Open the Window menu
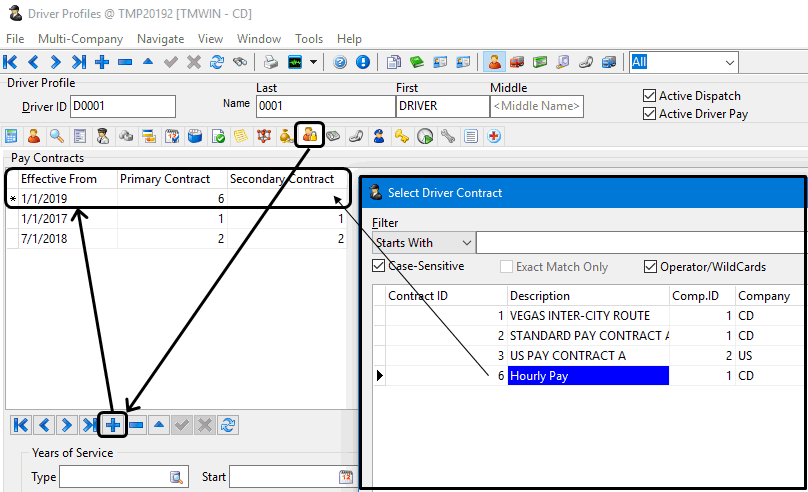This screenshot has height=492, width=808. (259, 39)
